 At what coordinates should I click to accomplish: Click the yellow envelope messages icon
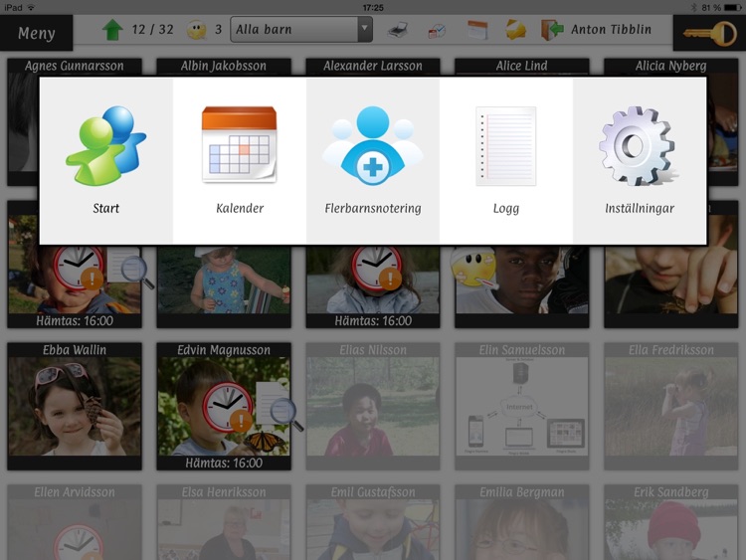515,30
